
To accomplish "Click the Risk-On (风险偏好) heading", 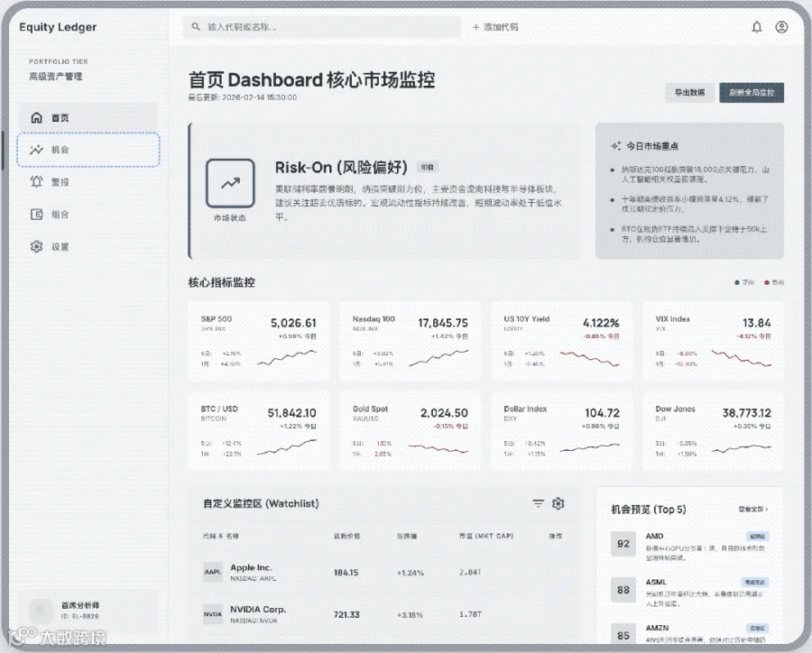I will (341, 167).
